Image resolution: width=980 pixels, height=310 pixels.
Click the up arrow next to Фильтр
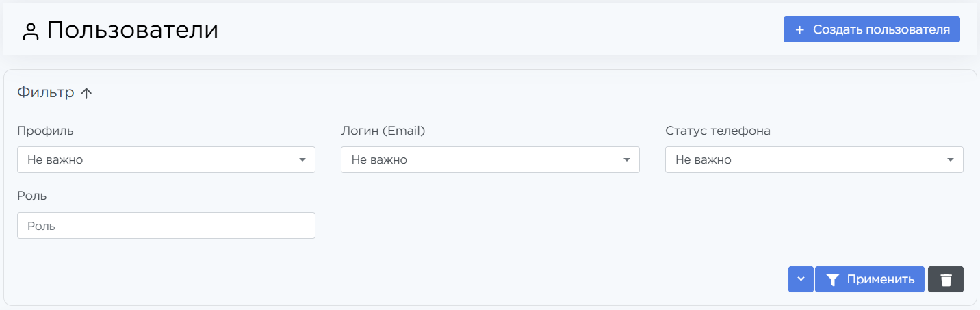[x=86, y=94]
